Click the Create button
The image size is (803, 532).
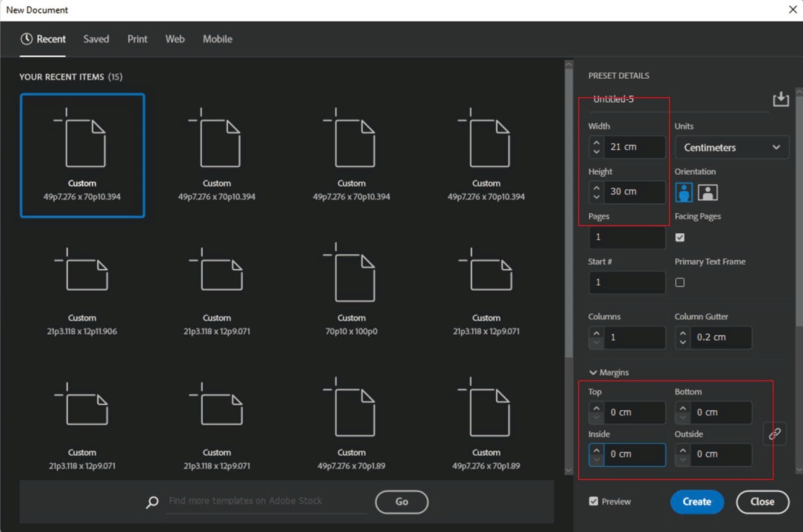pyautogui.click(x=697, y=502)
